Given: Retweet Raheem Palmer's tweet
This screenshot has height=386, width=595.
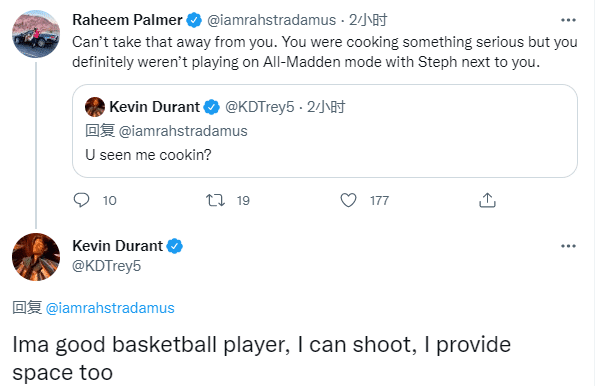Looking at the screenshot, I should tap(215, 200).
